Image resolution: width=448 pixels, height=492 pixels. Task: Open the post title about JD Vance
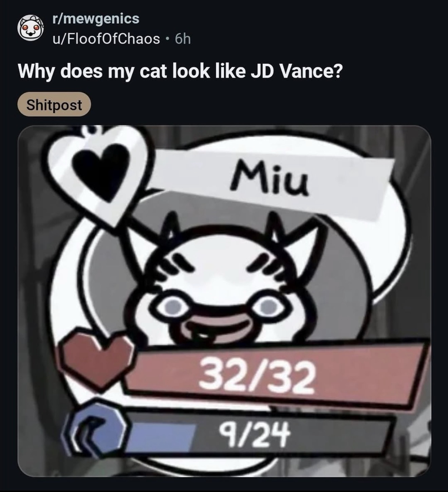[180, 72]
